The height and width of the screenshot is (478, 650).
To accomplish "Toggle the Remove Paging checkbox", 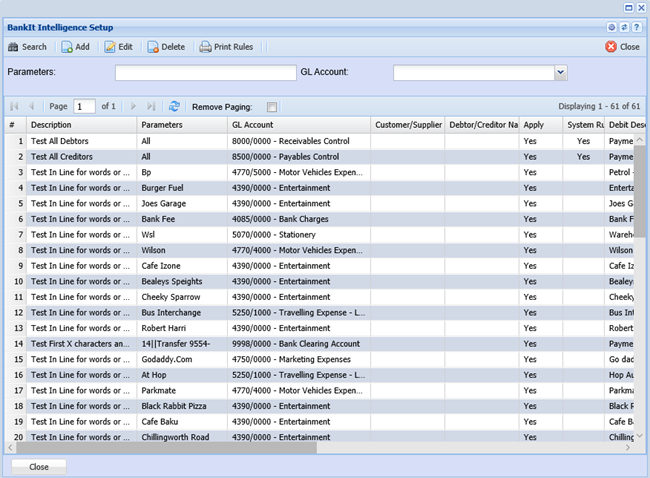I will pyautogui.click(x=272, y=107).
